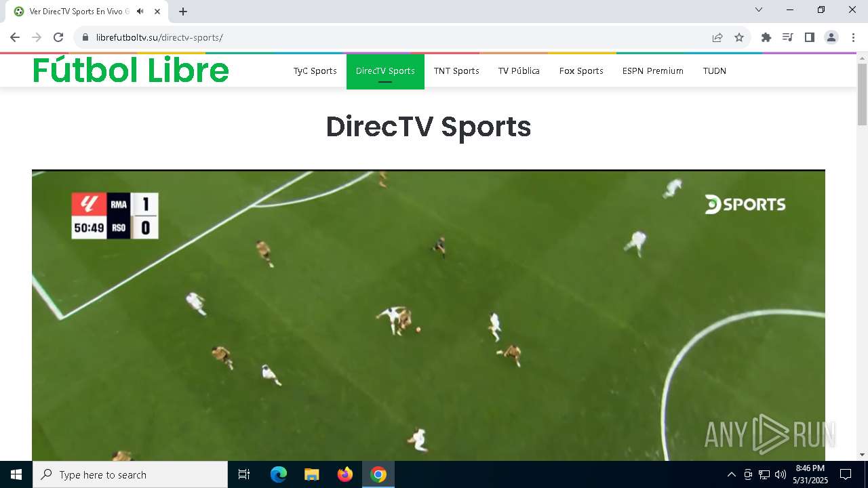Screen dimensions: 868x488
Task: Open Task View in taskbar
Action: point(244,474)
